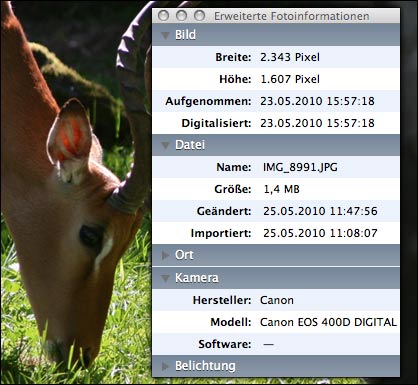This screenshot has height=385, width=418.
Task: Collapse the Datei section triangle
Action: (x=165, y=145)
